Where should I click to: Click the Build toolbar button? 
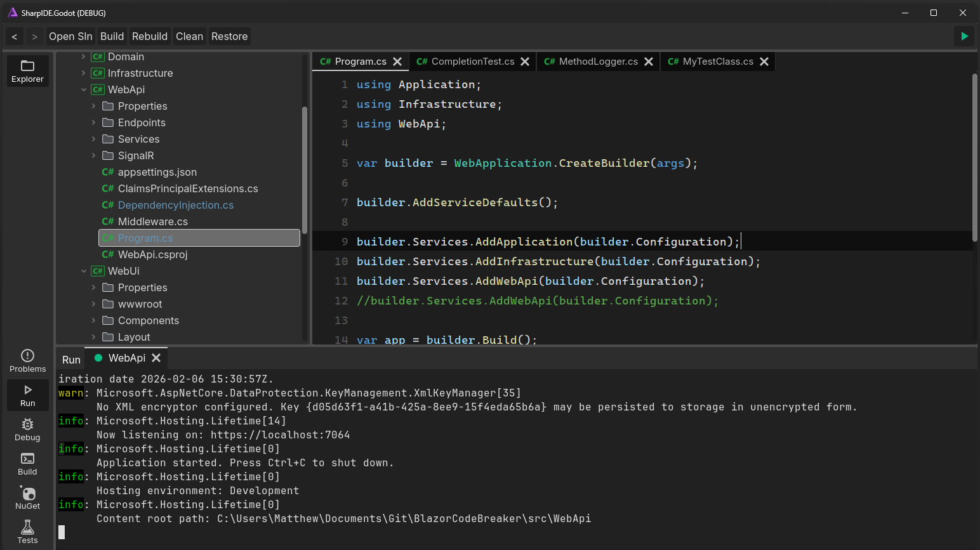click(112, 36)
